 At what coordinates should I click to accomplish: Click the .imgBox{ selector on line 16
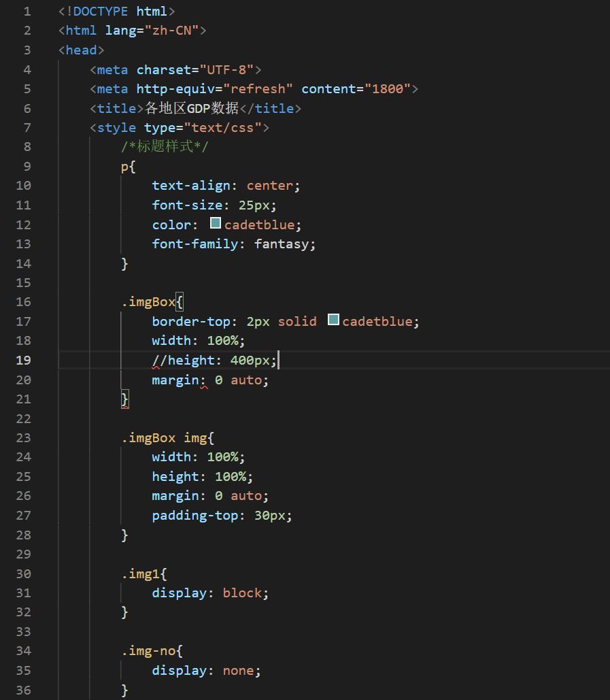(152, 302)
